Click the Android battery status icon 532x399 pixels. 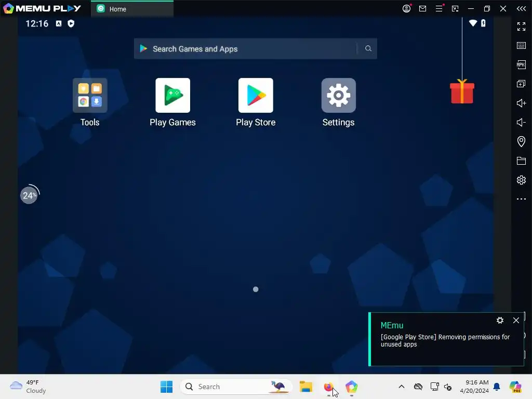[483, 23]
